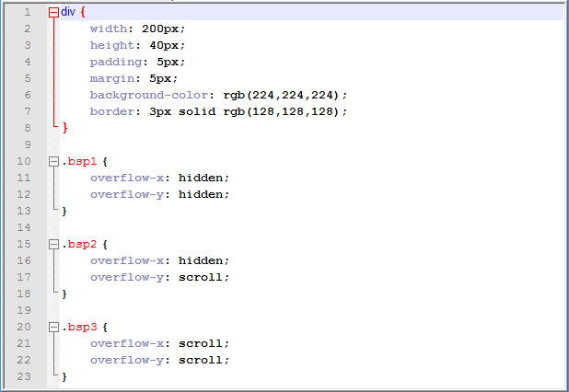Viewport: 569px width, 392px height.
Task: Click the closing brace on line 18
Action: 64,294
